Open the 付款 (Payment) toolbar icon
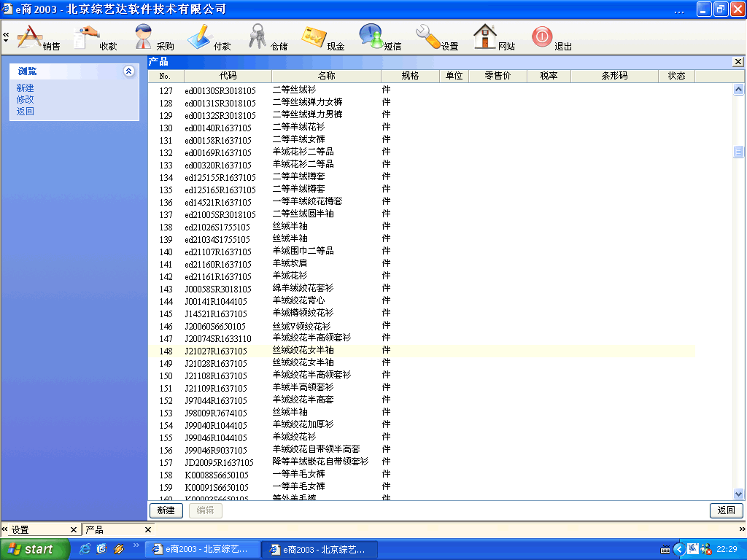This screenshot has width=747, height=560. [201, 36]
